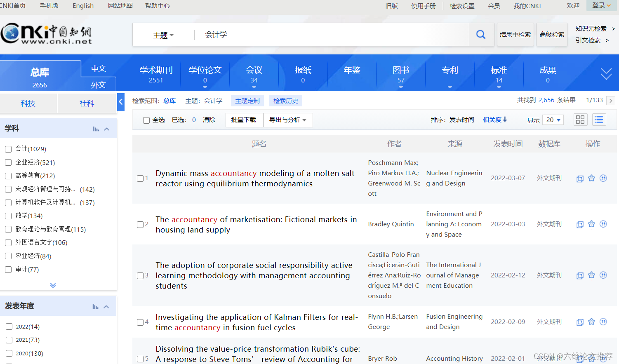Open the 显示 20 per page dropdown
This screenshot has height=364, width=619.
(x=553, y=120)
